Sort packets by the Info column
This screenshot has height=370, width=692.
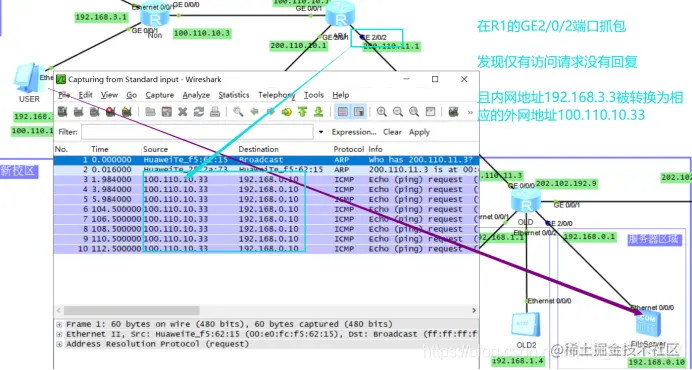pyautogui.click(x=423, y=149)
